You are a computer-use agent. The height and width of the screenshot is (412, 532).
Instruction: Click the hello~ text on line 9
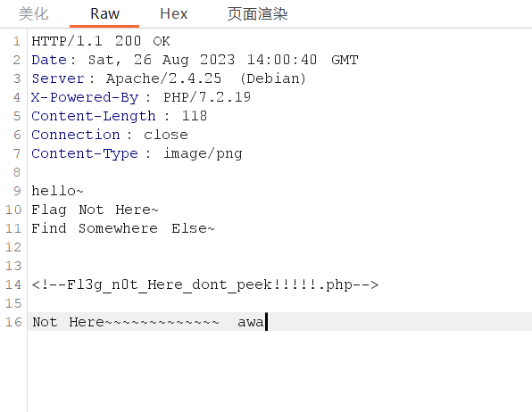[57, 191]
